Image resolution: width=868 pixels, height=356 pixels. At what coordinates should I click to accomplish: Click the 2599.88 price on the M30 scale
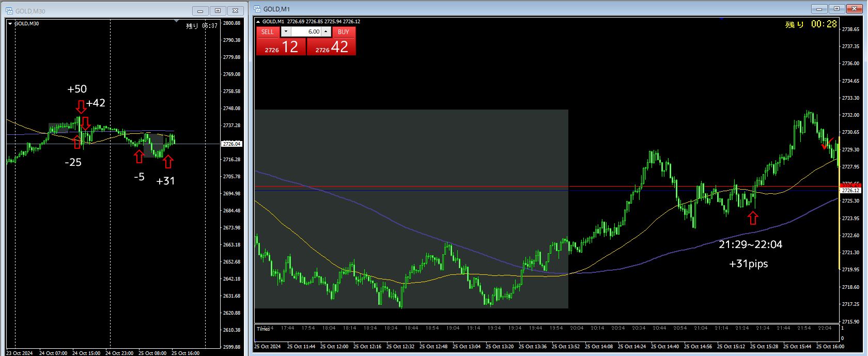point(231,347)
